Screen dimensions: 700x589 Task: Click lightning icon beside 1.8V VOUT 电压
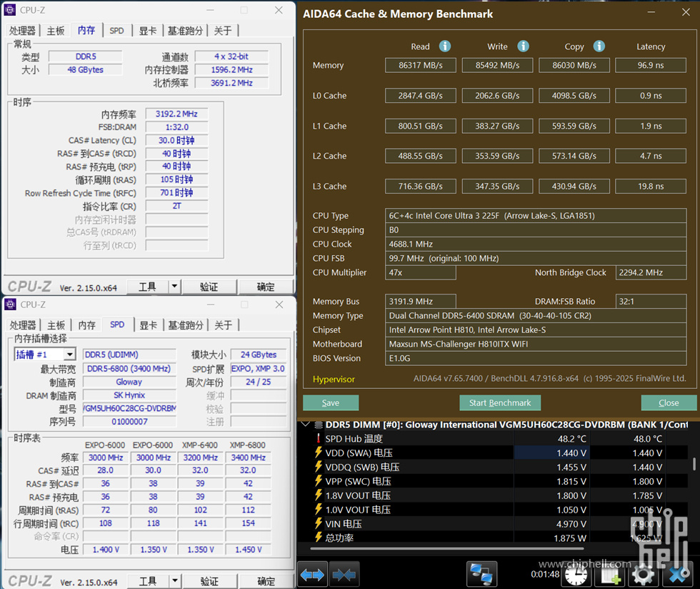318,495
